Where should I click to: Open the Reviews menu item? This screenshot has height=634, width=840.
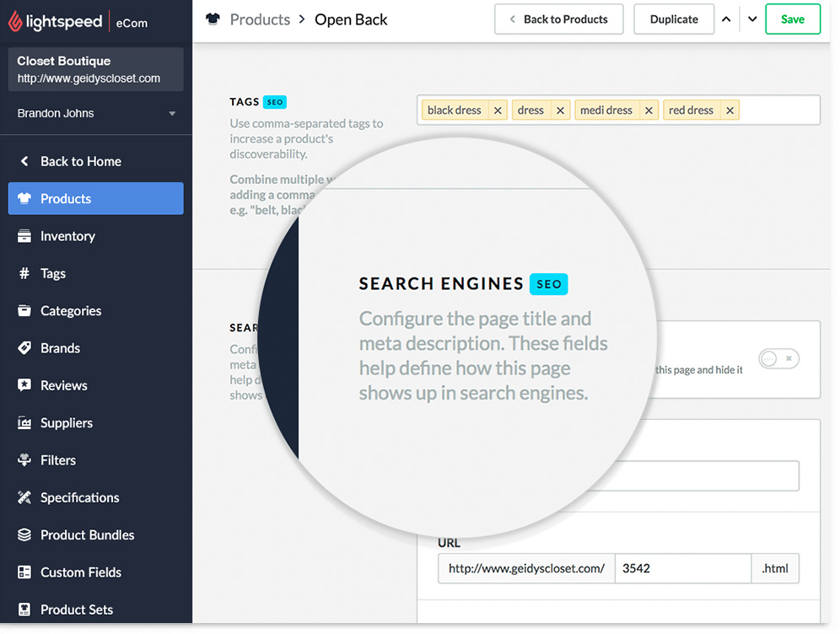[96, 385]
